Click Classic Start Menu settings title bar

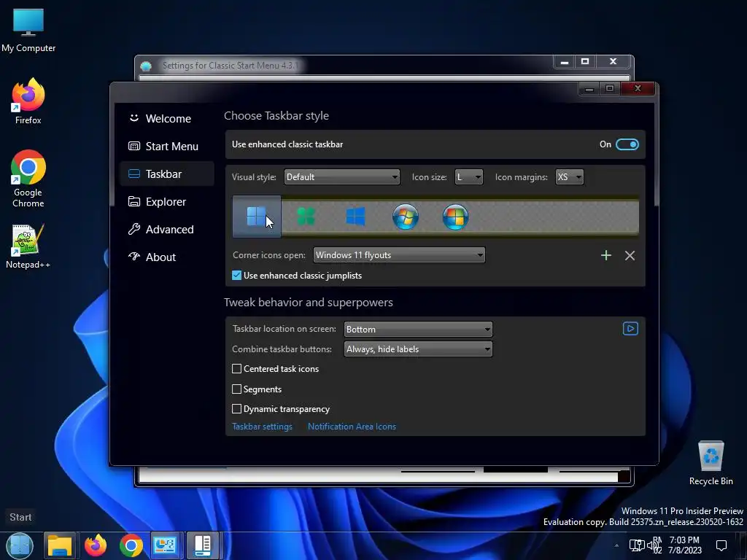click(345, 65)
